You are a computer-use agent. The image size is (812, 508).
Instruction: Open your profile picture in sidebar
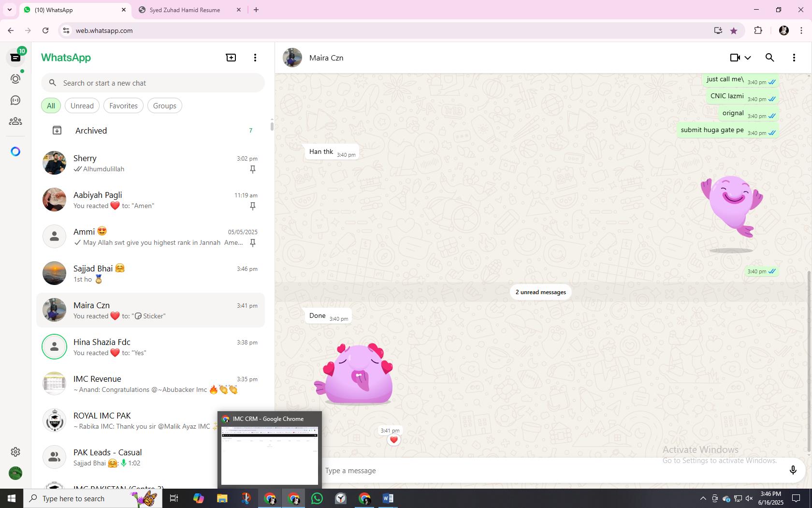click(x=15, y=473)
